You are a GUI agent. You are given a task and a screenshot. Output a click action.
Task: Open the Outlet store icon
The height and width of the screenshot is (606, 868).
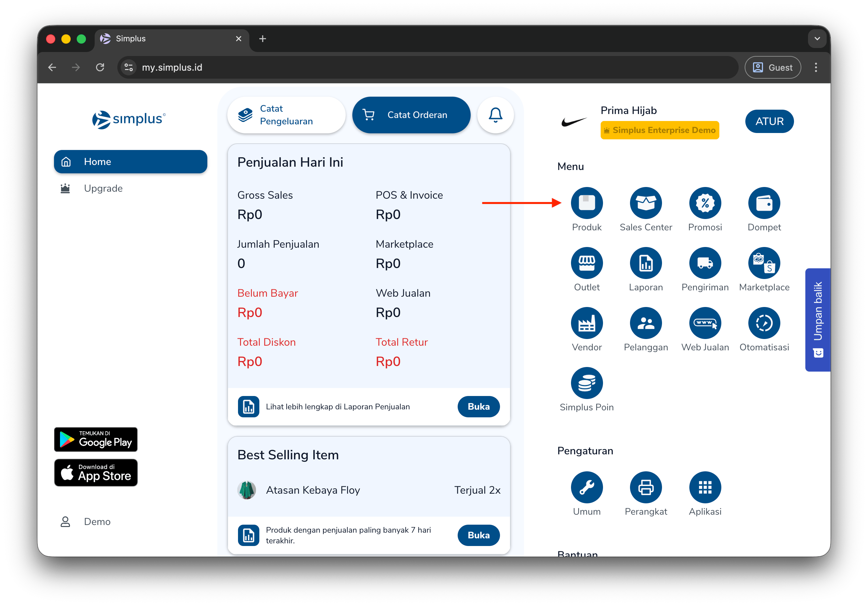coord(587,263)
